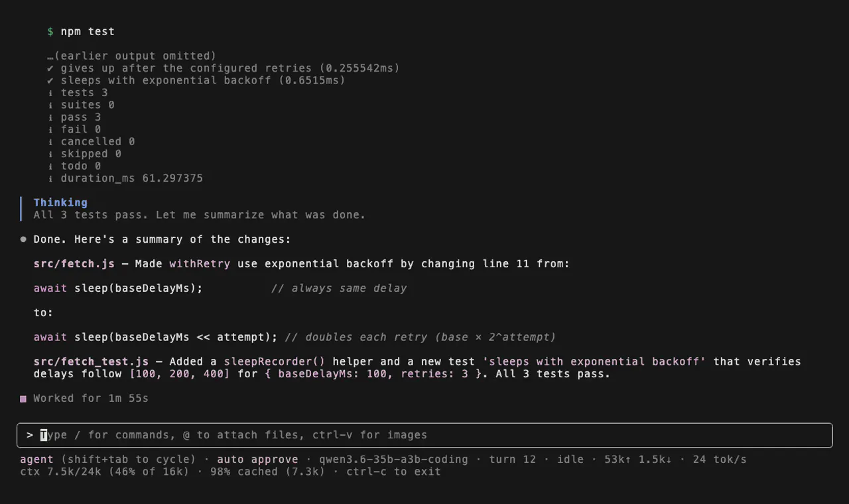Expand the '…(earlier output omitted)' line
The image size is (849, 504).
click(131, 56)
